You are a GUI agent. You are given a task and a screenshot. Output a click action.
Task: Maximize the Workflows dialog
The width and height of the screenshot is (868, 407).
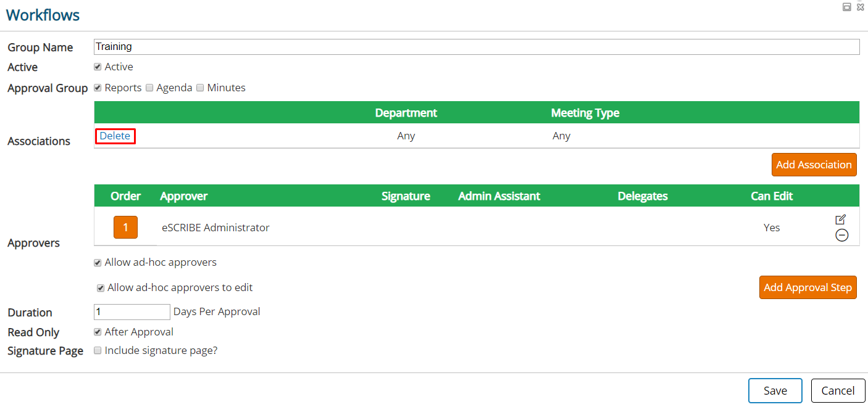click(847, 7)
